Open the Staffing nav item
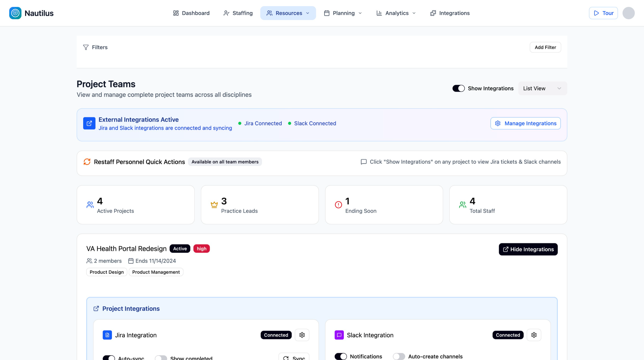The height and width of the screenshot is (360, 644). pos(238,13)
